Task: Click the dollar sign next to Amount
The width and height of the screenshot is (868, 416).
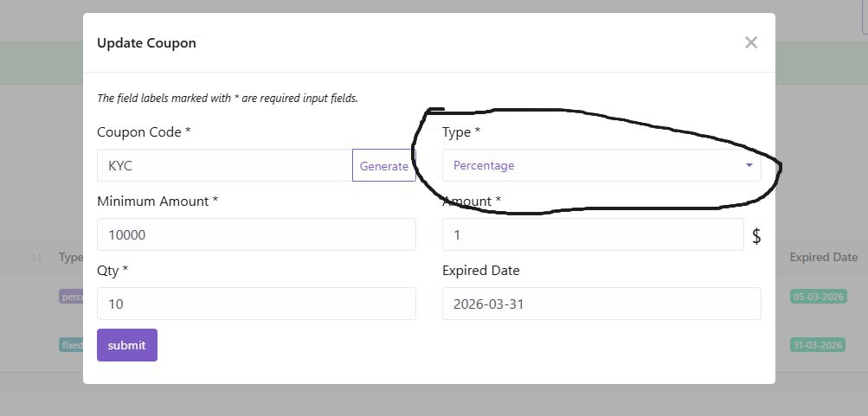Action: pos(756,235)
